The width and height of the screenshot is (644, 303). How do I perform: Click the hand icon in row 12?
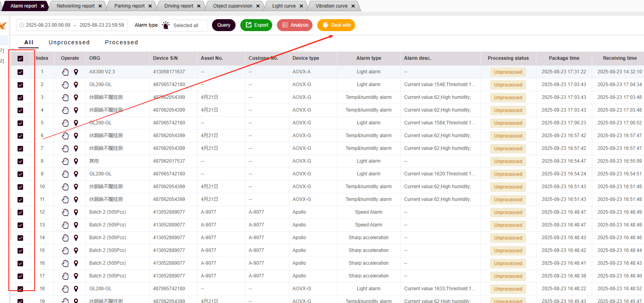(x=65, y=212)
